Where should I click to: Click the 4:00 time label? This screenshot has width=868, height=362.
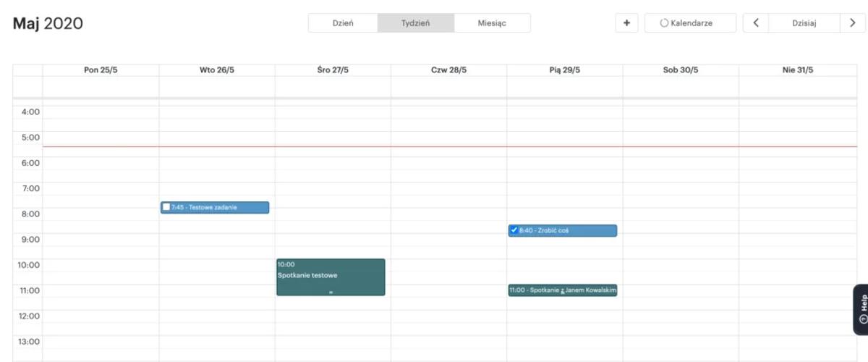pyautogui.click(x=30, y=112)
